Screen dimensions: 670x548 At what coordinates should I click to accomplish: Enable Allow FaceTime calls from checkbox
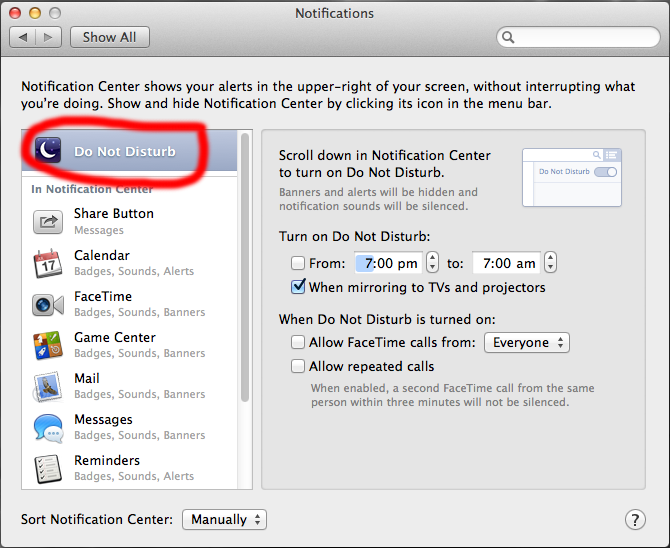297,343
